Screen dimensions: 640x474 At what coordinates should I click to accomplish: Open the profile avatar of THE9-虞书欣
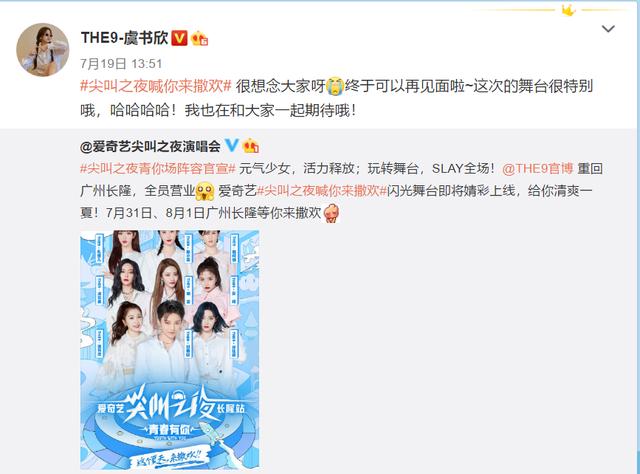[43, 49]
